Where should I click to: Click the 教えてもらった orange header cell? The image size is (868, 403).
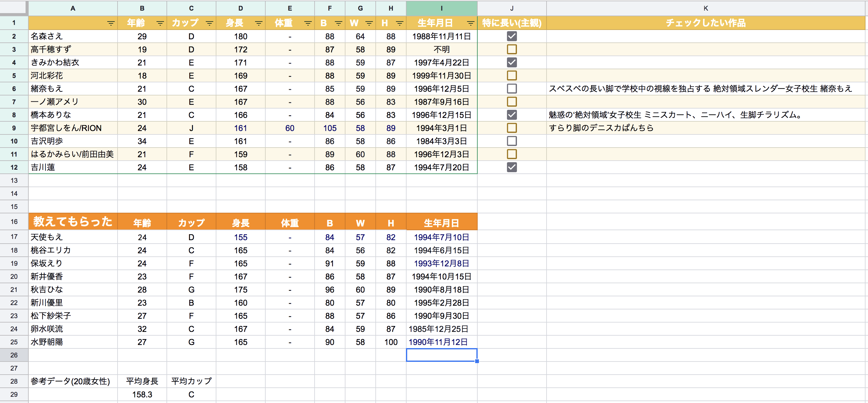click(x=73, y=221)
